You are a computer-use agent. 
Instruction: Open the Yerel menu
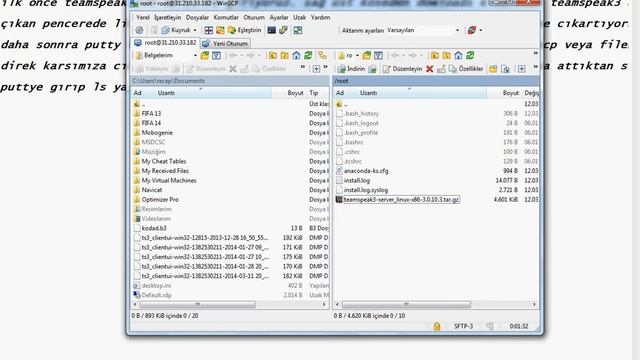click(x=142, y=18)
